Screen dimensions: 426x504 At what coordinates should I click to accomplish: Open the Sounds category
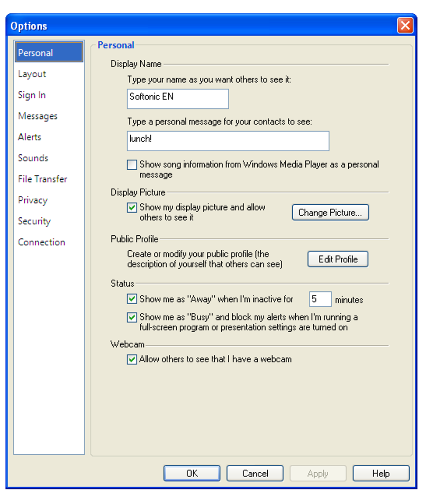(33, 158)
